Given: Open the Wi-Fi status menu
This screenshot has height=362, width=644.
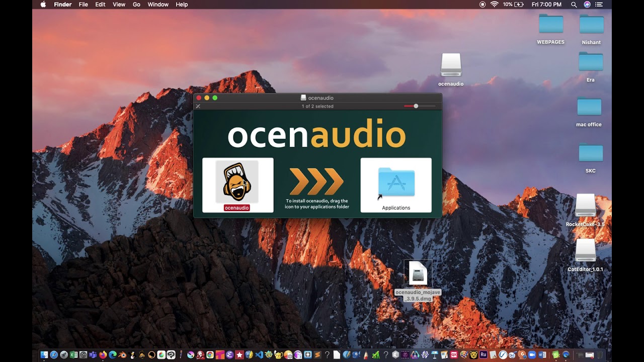Looking at the screenshot, I should click(494, 5).
